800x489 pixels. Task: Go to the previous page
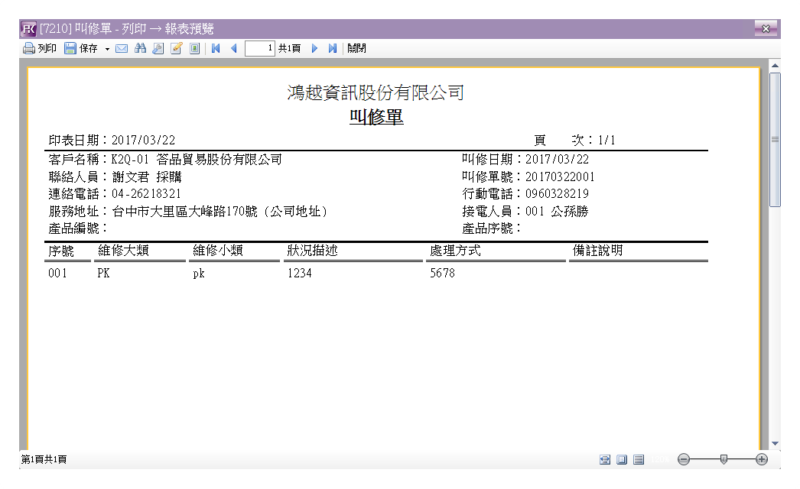coord(234,48)
